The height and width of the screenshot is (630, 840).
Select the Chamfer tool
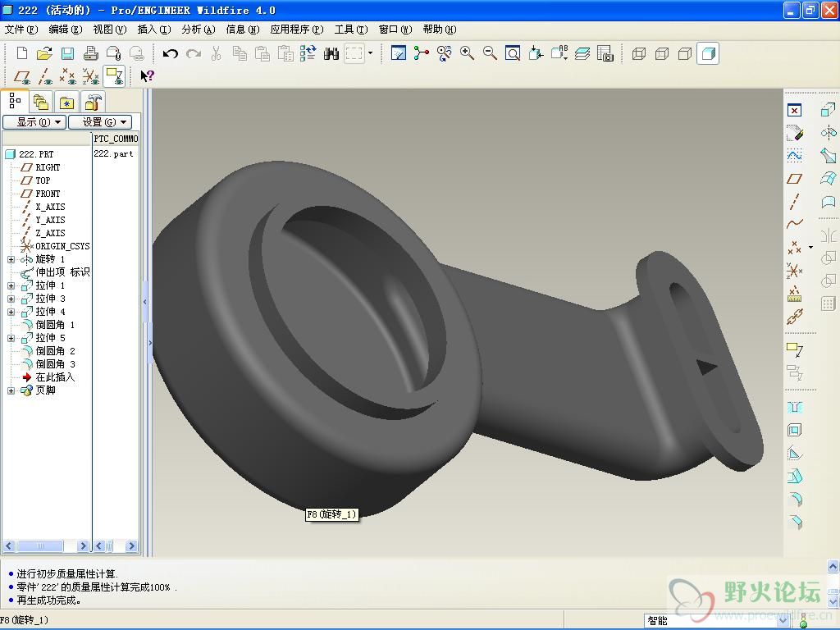794,522
